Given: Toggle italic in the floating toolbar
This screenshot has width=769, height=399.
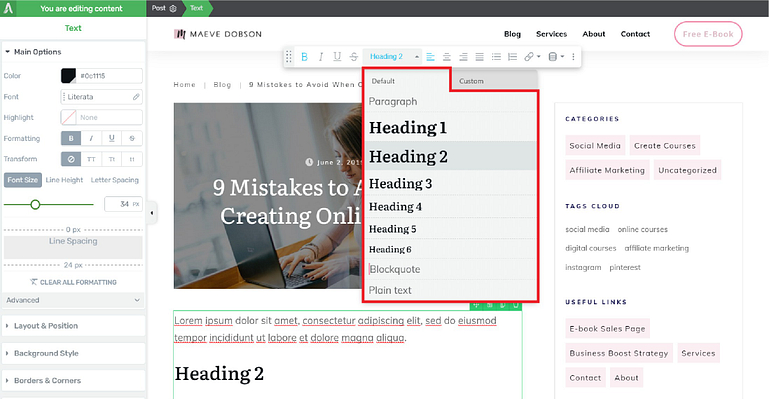Looking at the screenshot, I should point(321,57).
